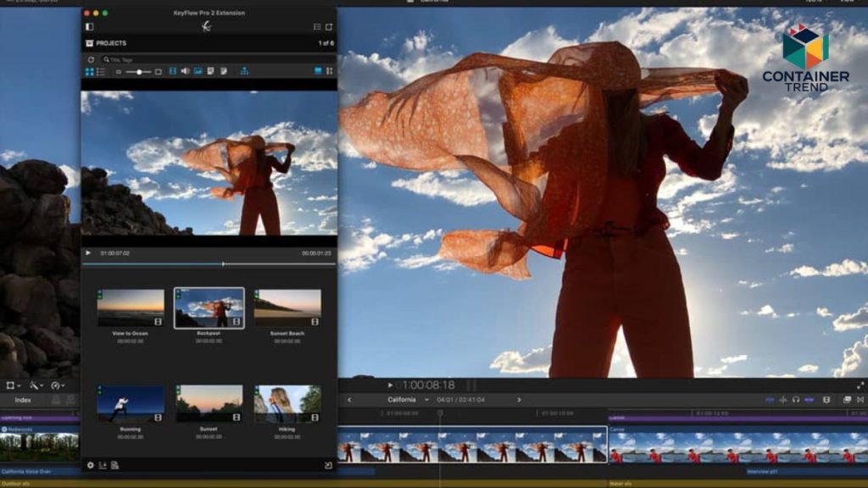The height and width of the screenshot is (488, 868).
Task: Open the transitions browser icon
Action: 860,400
